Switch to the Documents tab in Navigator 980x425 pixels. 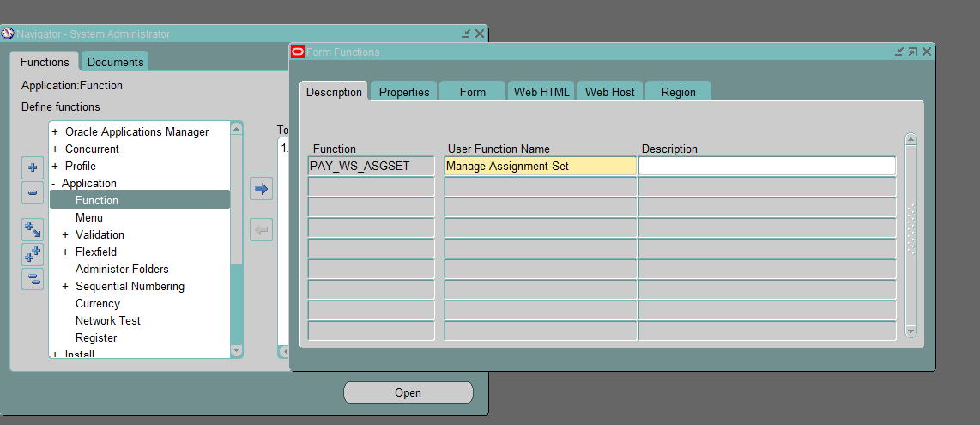[x=115, y=62]
